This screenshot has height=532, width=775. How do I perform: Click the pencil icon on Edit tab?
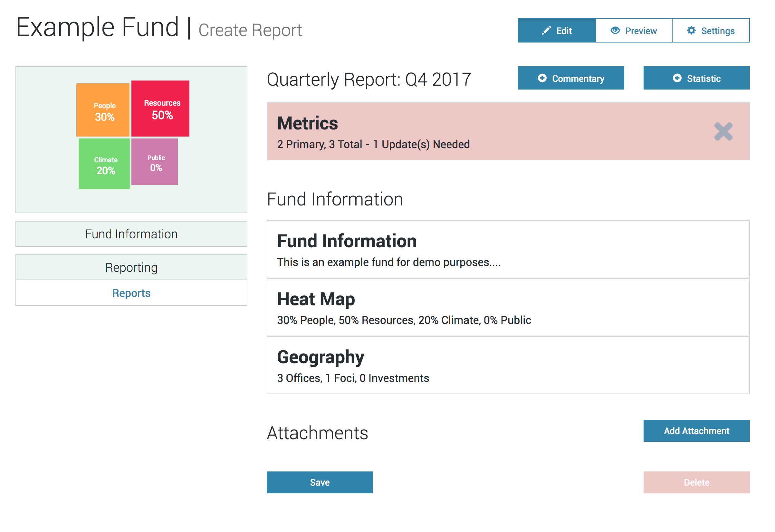pos(546,31)
